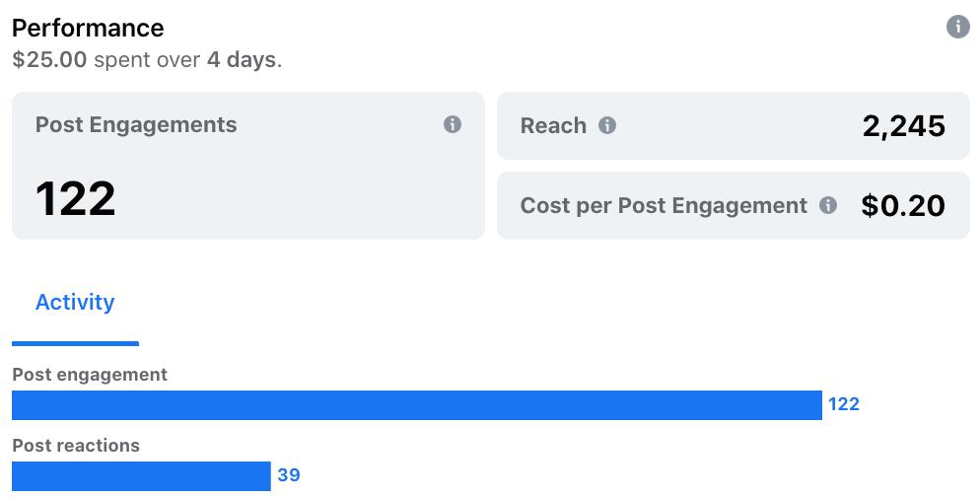Click the "Post reactions" row label
Screen dimensions: 980x497
pos(76,446)
